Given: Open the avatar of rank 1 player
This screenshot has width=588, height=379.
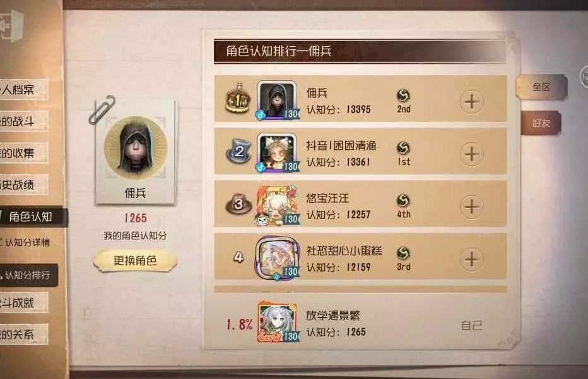Looking at the screenshot, I should click(x=278, y=100).
